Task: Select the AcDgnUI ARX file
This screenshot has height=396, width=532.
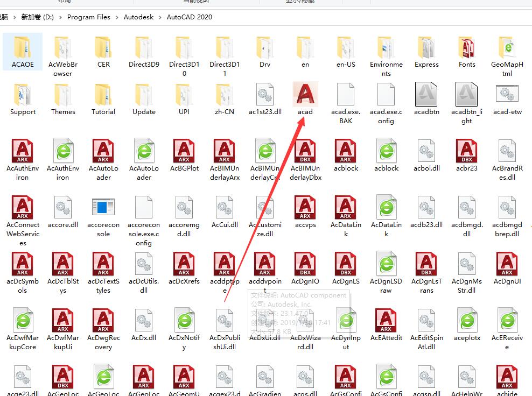Action: (x=507, y=268)
